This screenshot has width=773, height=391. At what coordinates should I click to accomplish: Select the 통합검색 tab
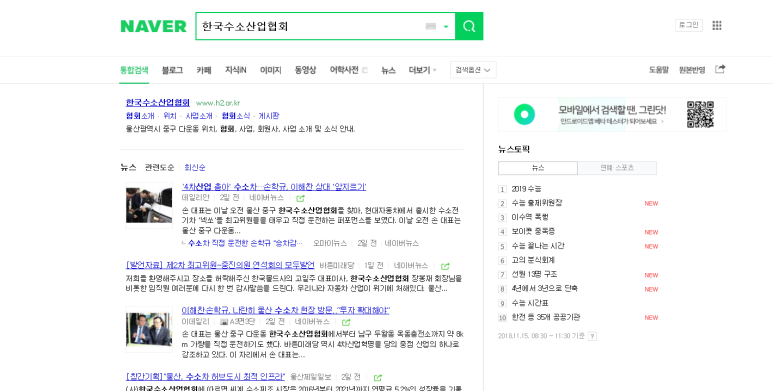point(134,70)
